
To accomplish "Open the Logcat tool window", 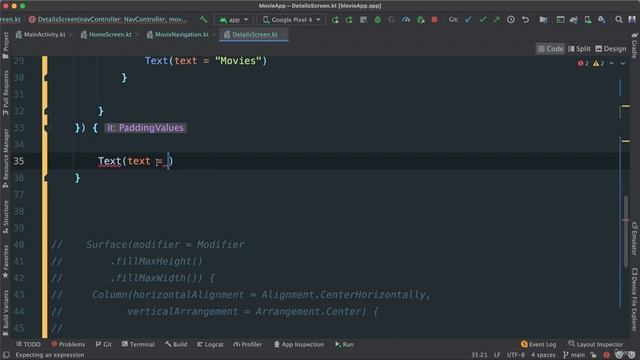I will pyautogui.click(x=210, y=344).
